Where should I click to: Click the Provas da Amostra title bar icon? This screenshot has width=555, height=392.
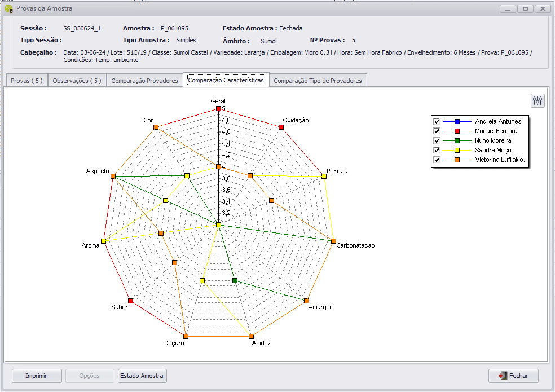(9, 8)
